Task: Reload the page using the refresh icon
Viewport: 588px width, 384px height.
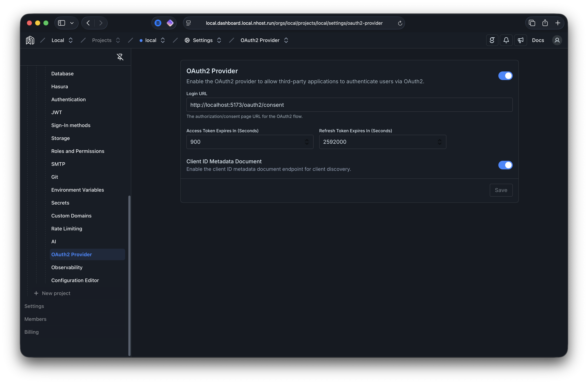Action: [x=400, y=23]
